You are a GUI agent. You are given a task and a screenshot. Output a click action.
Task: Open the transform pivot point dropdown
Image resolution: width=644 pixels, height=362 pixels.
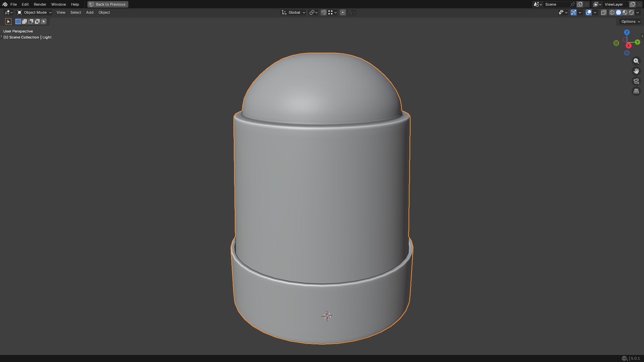[x=313, y=12]
